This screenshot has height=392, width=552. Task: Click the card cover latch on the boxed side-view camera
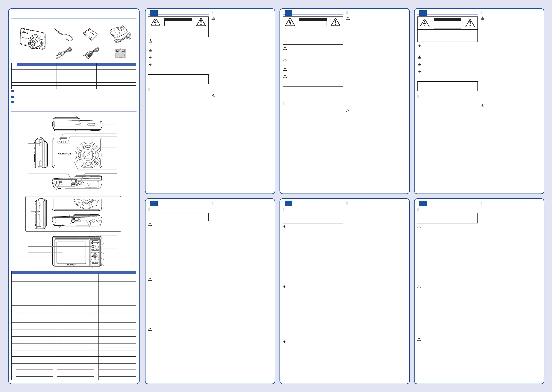(39, 212)
